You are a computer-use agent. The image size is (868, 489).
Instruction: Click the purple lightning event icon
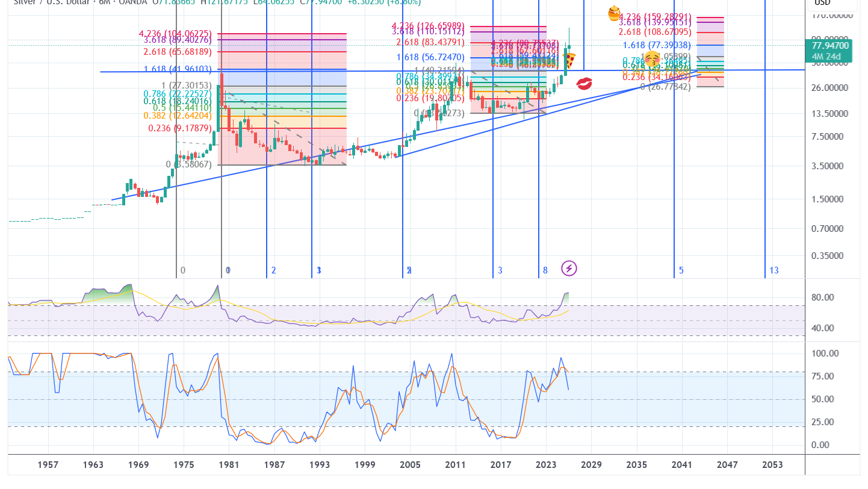click(569, 268)
